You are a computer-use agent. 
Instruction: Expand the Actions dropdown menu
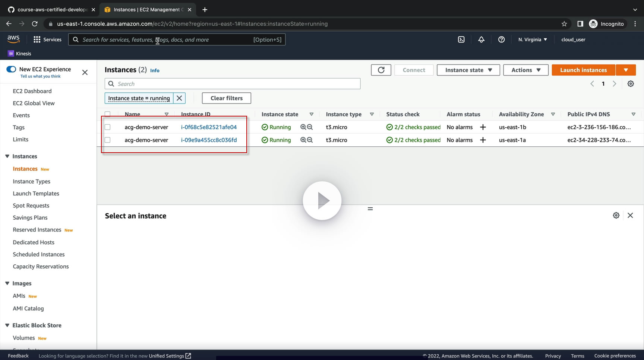(x=525, y=70)
